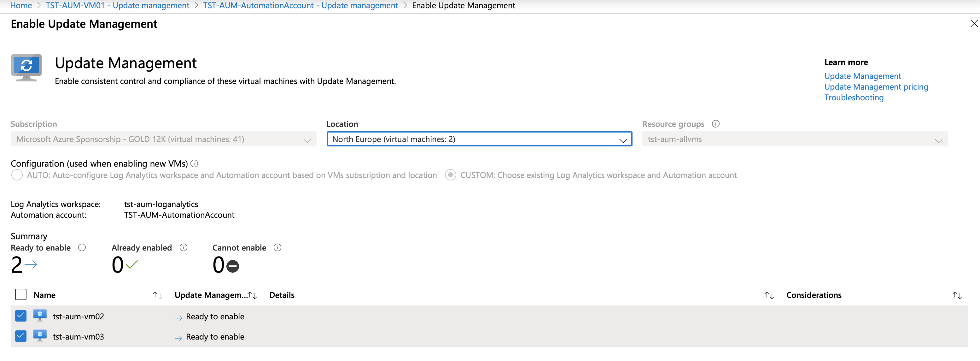Close the Enable Update Management blade
980x361 pixels.
coord(974,24)
